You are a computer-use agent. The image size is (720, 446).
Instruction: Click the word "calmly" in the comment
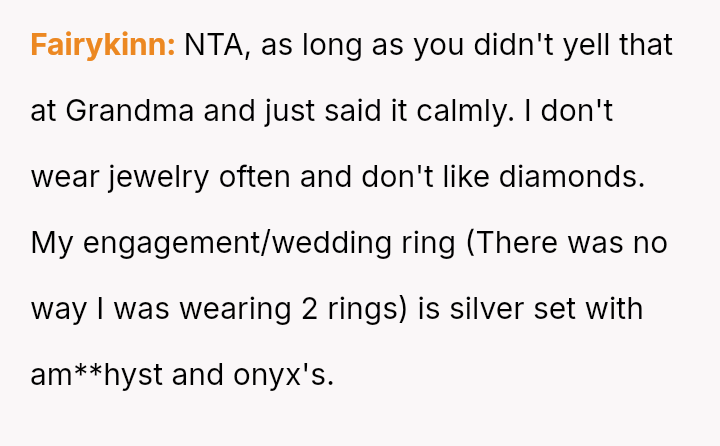click(471, 112)
